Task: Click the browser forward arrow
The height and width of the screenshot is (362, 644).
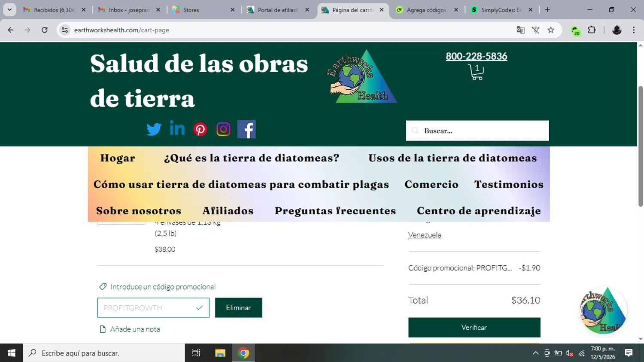Action: tap(27, 30)
